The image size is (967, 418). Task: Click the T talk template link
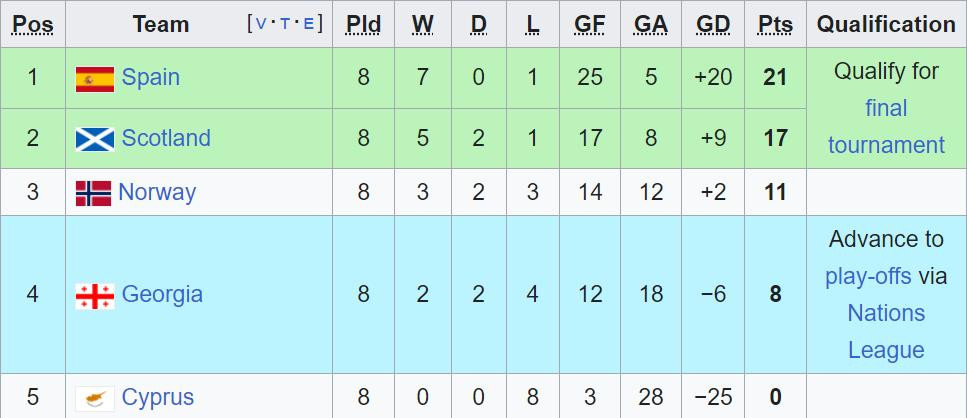(x=285, y=24)
